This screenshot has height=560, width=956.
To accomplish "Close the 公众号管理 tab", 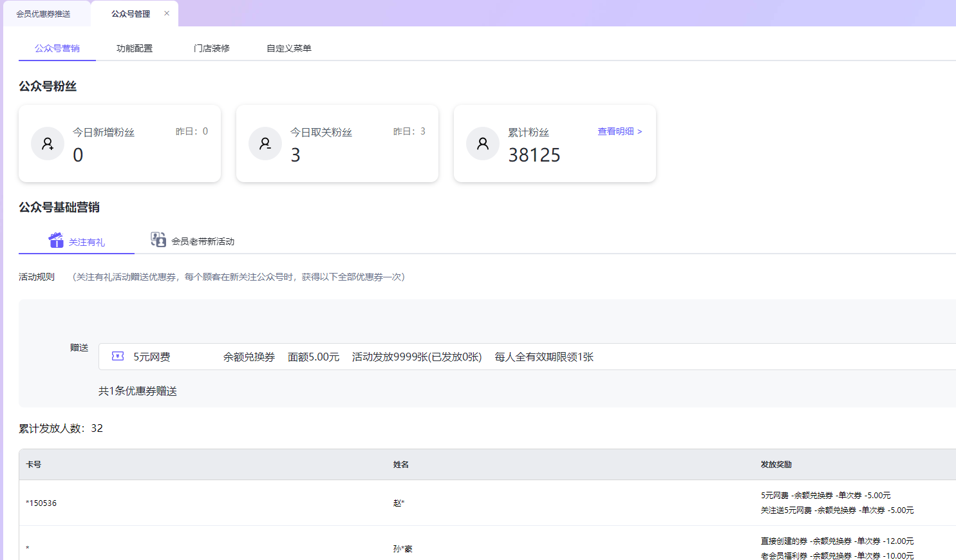I will (167, 14).
